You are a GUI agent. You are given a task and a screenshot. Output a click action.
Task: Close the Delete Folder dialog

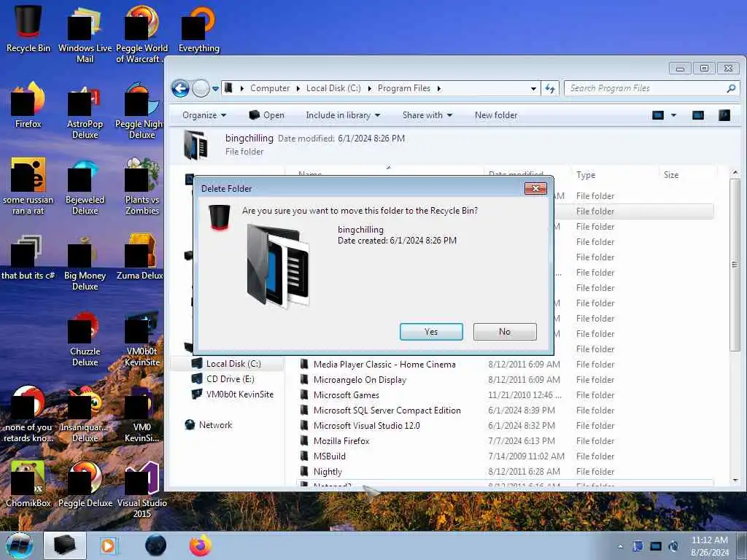point(535,189)
